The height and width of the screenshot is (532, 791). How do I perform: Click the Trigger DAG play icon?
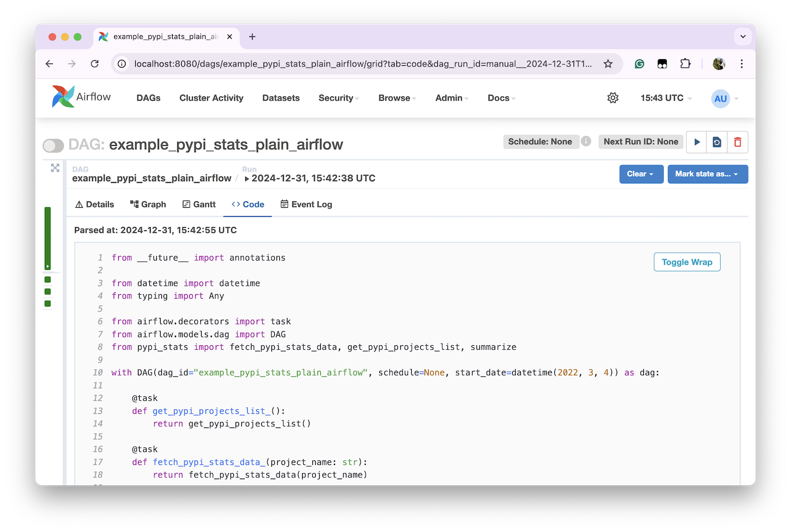pos(697,142)
